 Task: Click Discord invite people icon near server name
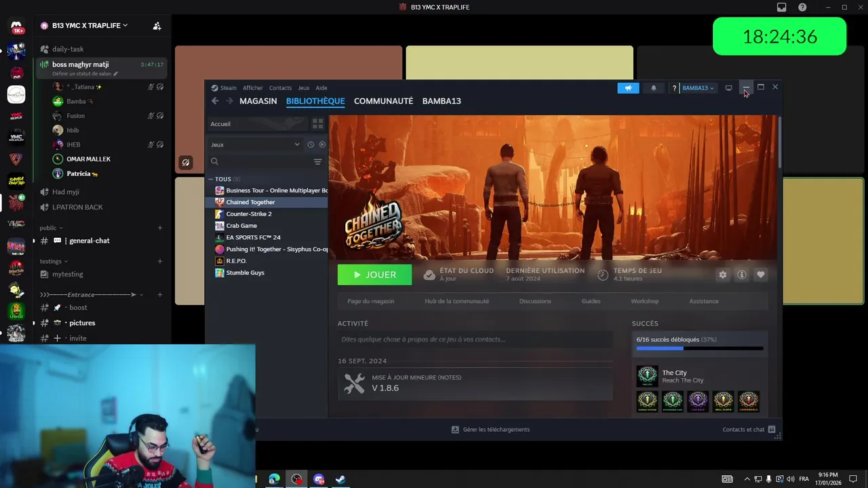point(157,26)
